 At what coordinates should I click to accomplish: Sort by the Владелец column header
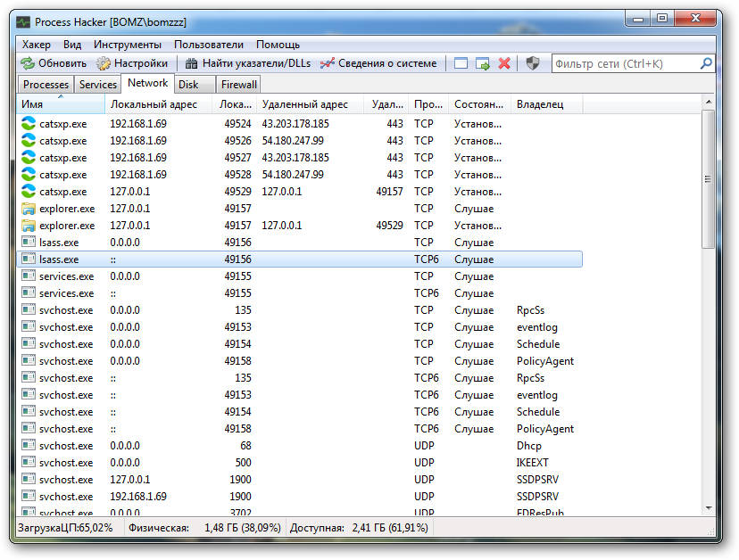pos(540,104)
